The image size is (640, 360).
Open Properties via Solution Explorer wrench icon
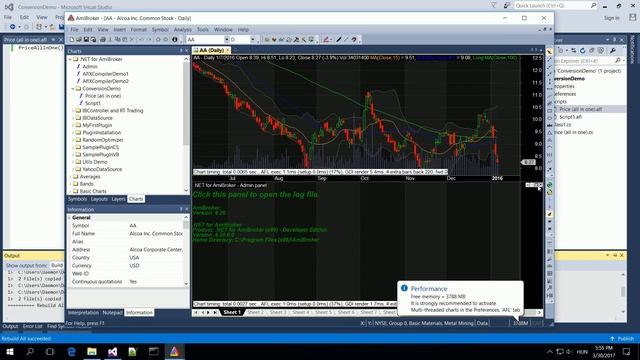[x=613, y=51]
